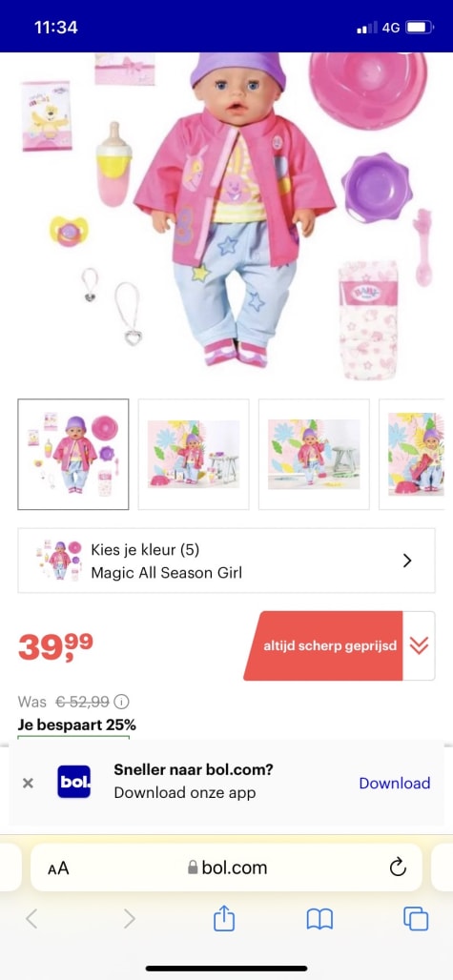Click the Download app link
Viewport: 453px width, 980px height.
pyautogui.click(x=394, y=783)
